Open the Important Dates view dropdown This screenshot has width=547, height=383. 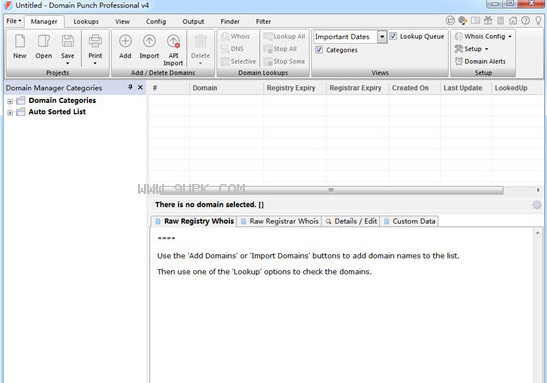382,37
